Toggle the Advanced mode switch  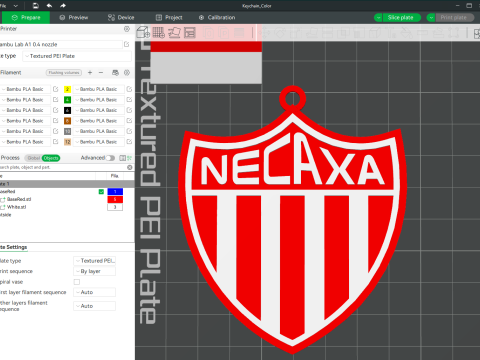[110, 158]
